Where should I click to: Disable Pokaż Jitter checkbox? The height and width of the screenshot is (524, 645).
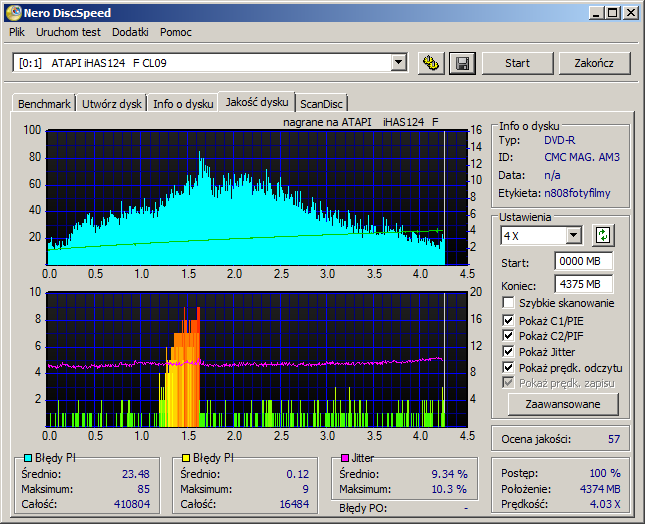coord(508,351)
